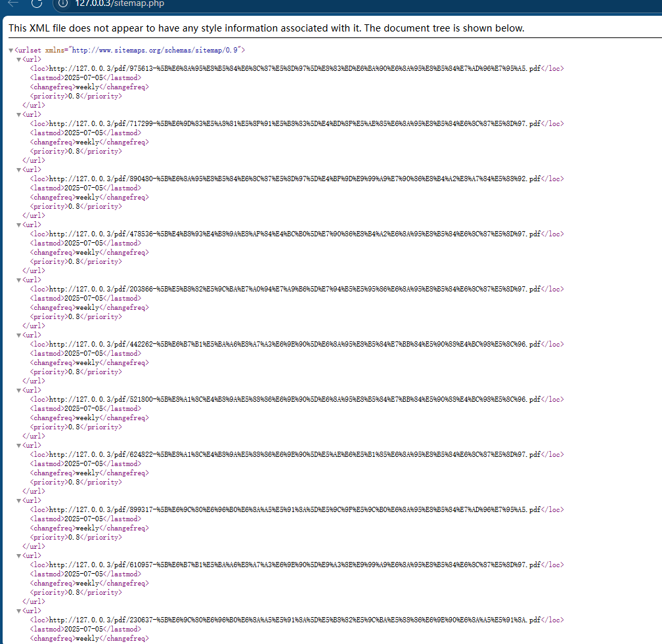Collapse the root urlset node
The width and height of the screenshot is (662, 644).
click(x=11, y=50)
